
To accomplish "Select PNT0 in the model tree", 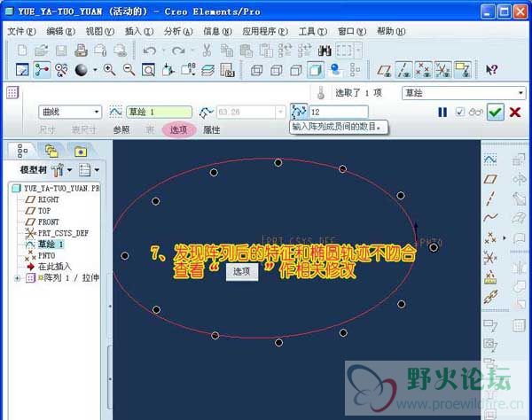I will [46, 255].
